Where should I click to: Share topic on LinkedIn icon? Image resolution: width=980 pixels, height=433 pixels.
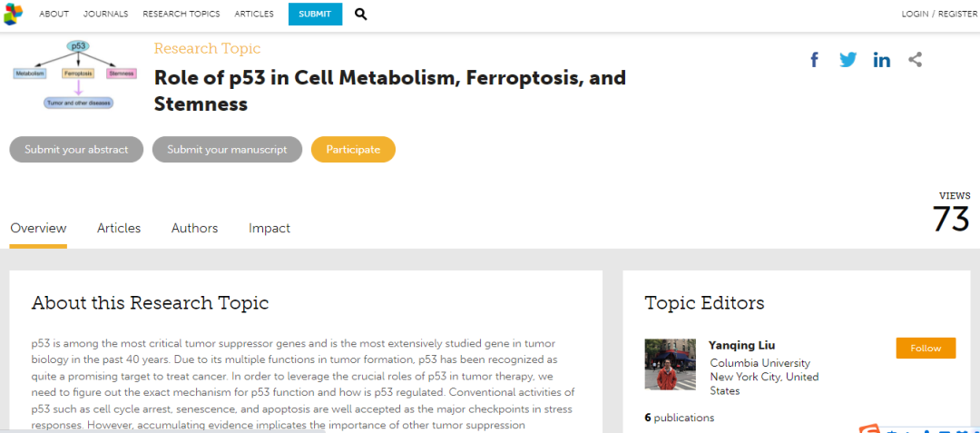click(882, 60)
